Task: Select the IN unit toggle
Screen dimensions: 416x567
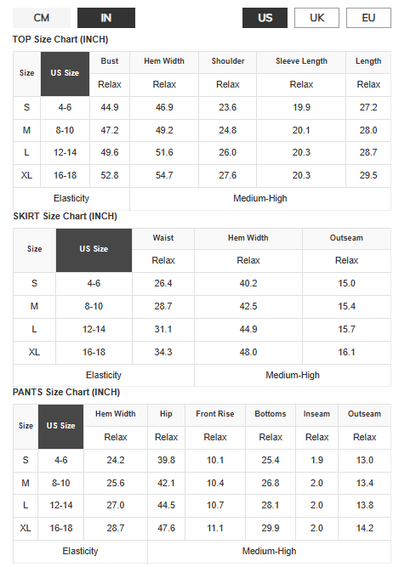Action: tap(106, 18)
